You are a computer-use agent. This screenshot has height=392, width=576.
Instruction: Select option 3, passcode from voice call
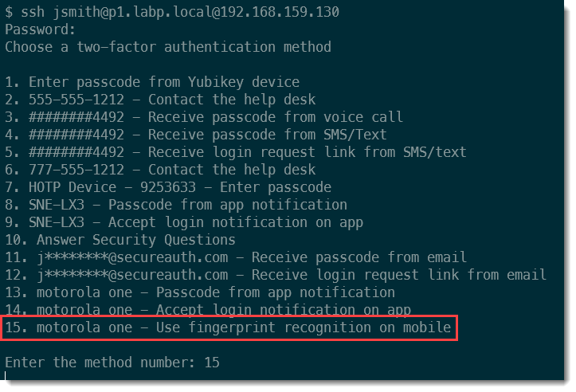click(204, 117)
